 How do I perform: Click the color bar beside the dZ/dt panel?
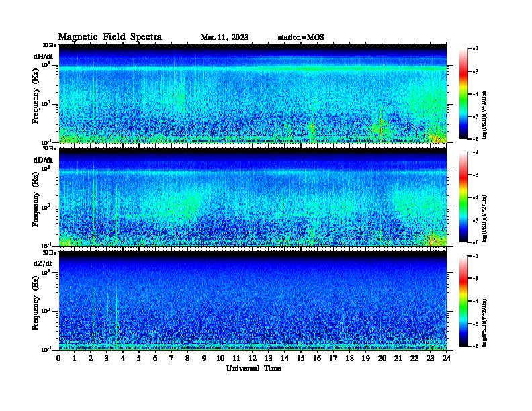click(x=463, y=301)
